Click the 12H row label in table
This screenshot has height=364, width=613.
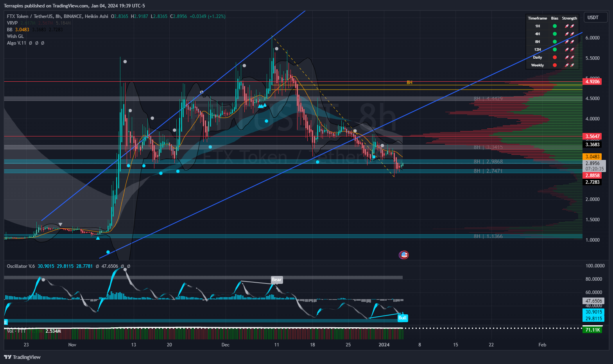click(537, 50)
